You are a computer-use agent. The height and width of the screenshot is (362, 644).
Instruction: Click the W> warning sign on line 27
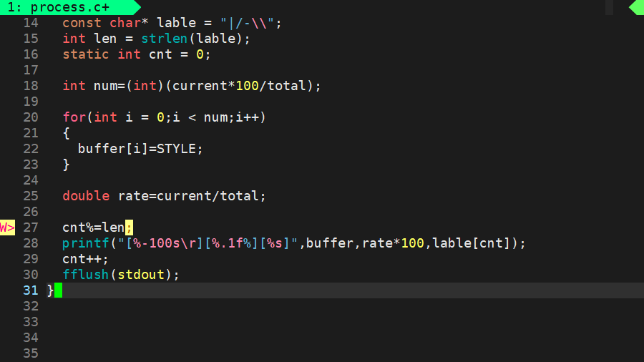pyautogui.click(x=7, y=228)
